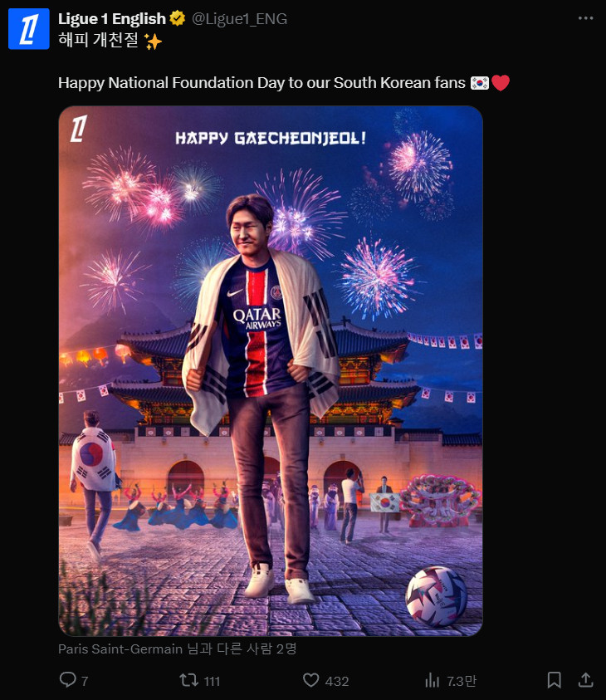Click the 7.3만 views count
Screen dimensions: 606x700
462,681
